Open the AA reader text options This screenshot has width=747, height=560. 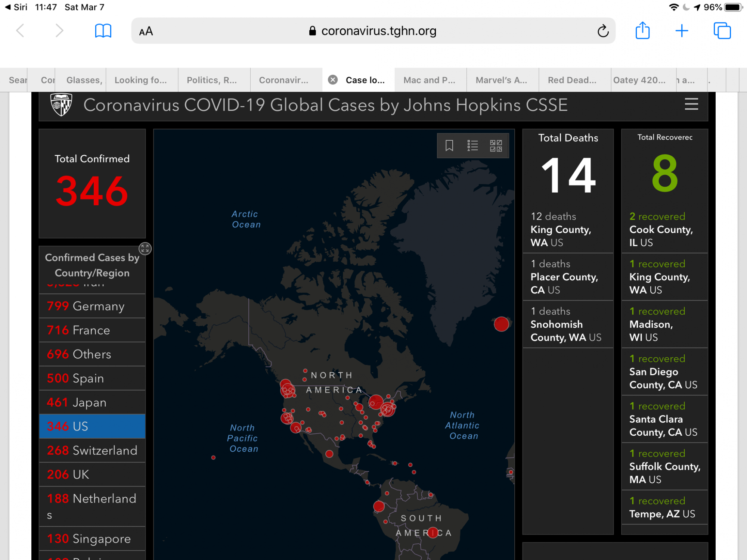tap(146, 31)
